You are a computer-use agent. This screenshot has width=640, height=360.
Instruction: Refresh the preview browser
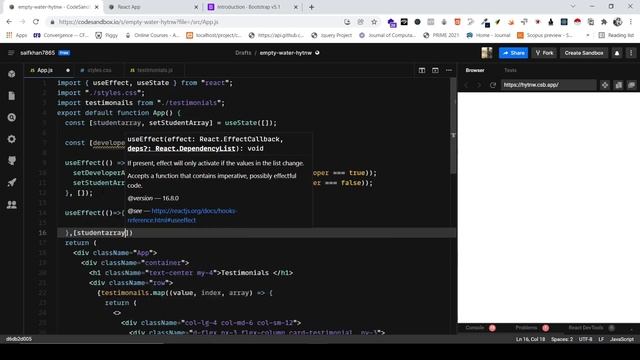coord(493,85)
